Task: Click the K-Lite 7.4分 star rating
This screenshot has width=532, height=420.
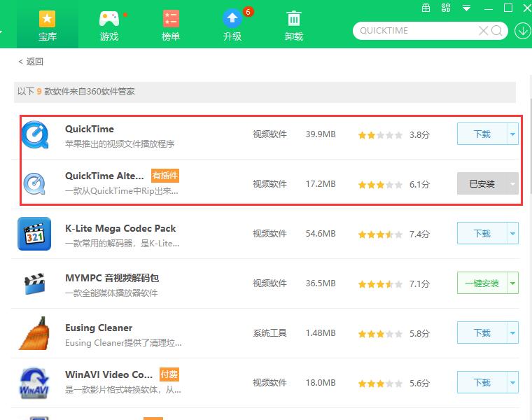Action: (x=380, y=234)
